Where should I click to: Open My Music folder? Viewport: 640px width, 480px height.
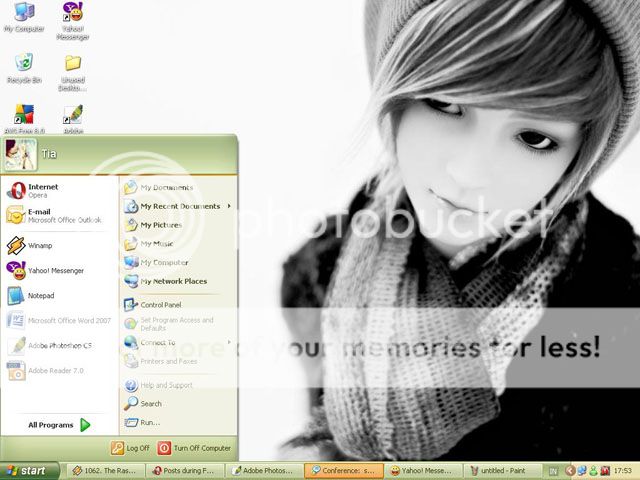tap(178, 244)
